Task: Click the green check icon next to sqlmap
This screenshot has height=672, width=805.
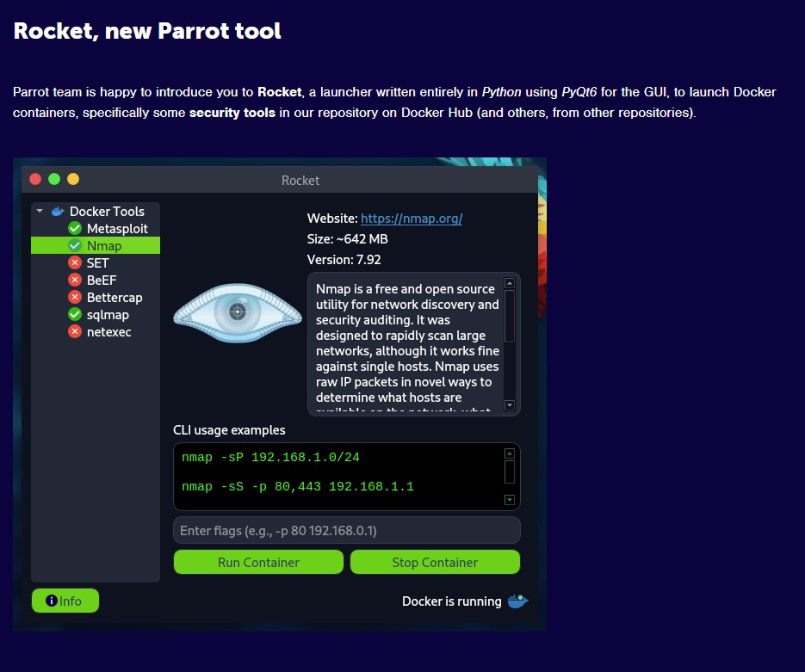Action: click(75, 314)
